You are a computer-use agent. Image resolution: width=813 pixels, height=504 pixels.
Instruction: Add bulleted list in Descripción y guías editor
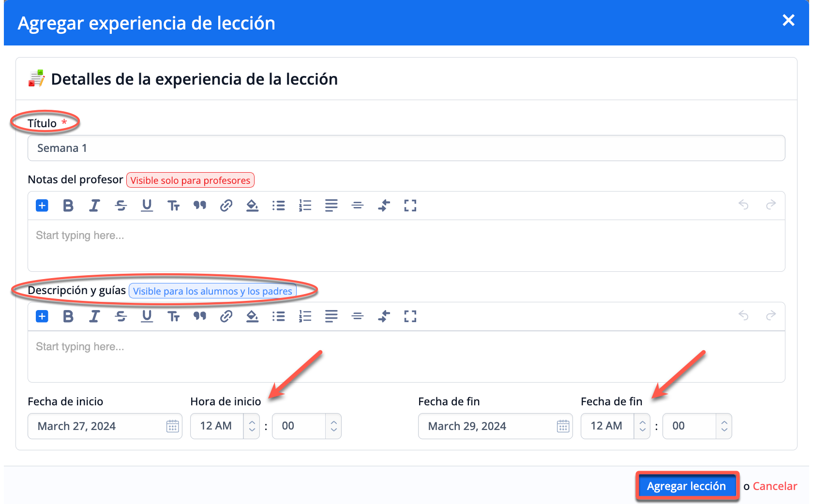click(x=278, y=316)
